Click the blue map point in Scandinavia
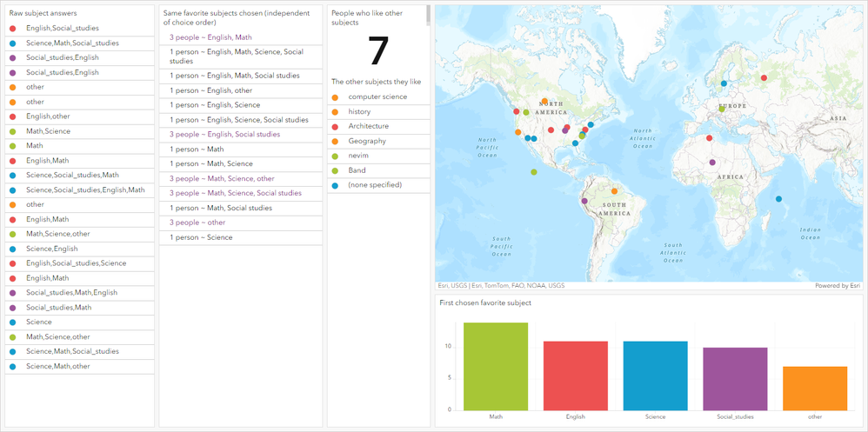The width and height of the screenshot is (868, 432). (x=724, y=83)
